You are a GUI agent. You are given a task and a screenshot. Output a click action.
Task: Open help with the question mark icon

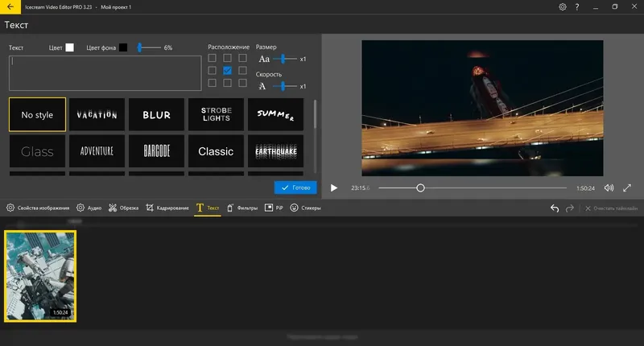[x=576, y=7]
